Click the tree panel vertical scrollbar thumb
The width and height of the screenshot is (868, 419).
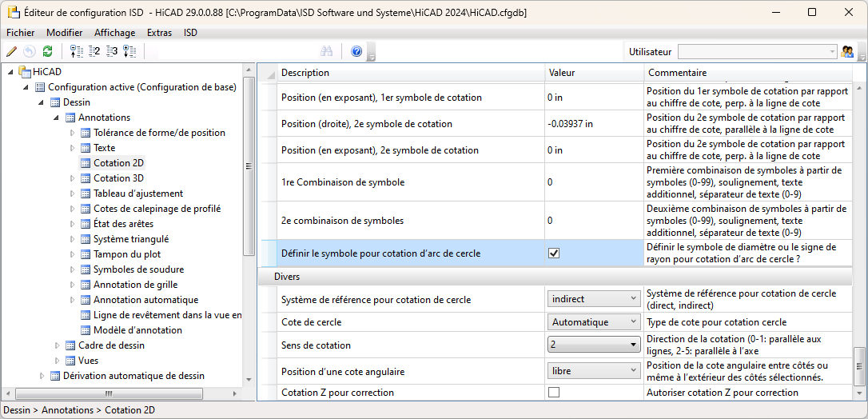249,166
